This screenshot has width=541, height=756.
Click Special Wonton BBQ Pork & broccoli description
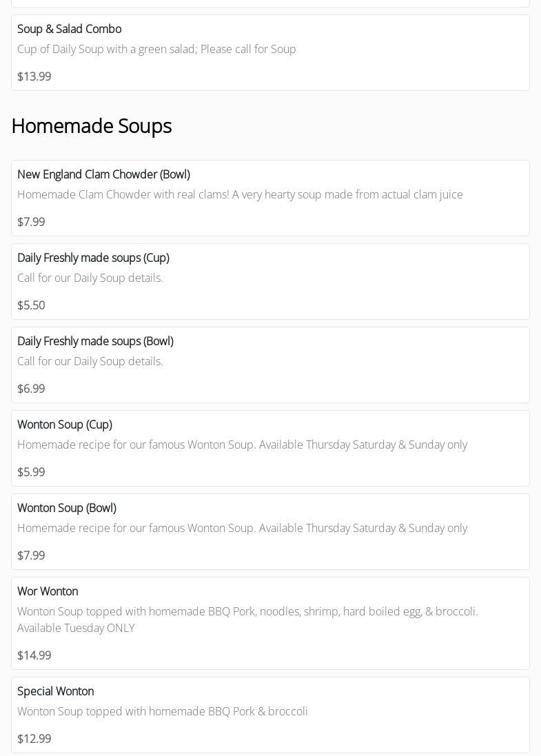tap(163, 711)
